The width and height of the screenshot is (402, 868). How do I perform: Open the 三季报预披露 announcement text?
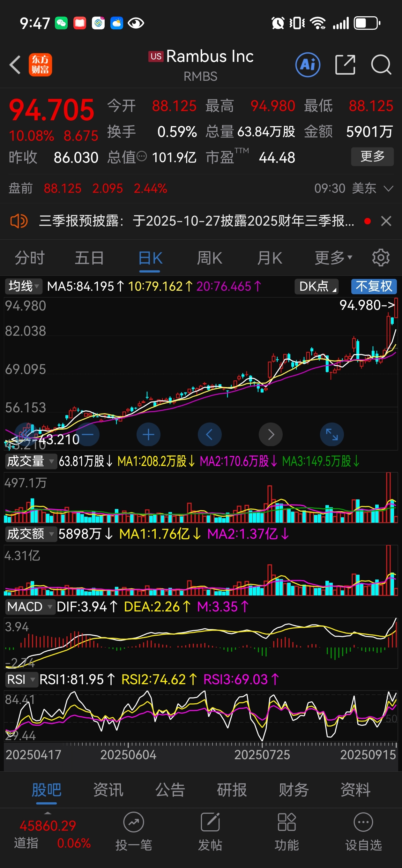point(197,221)
